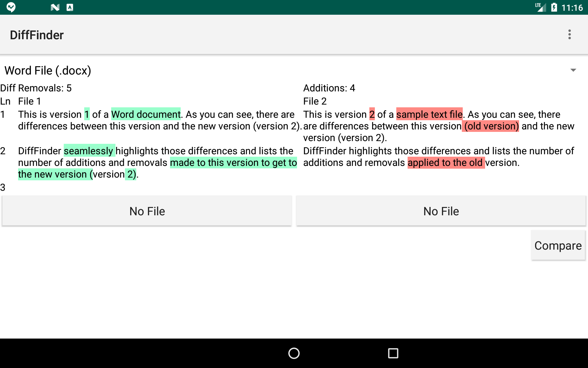Tap the red highlighted text 'sample text file'
This screenshot has width=588, height=368.
[x=429, y=114]
